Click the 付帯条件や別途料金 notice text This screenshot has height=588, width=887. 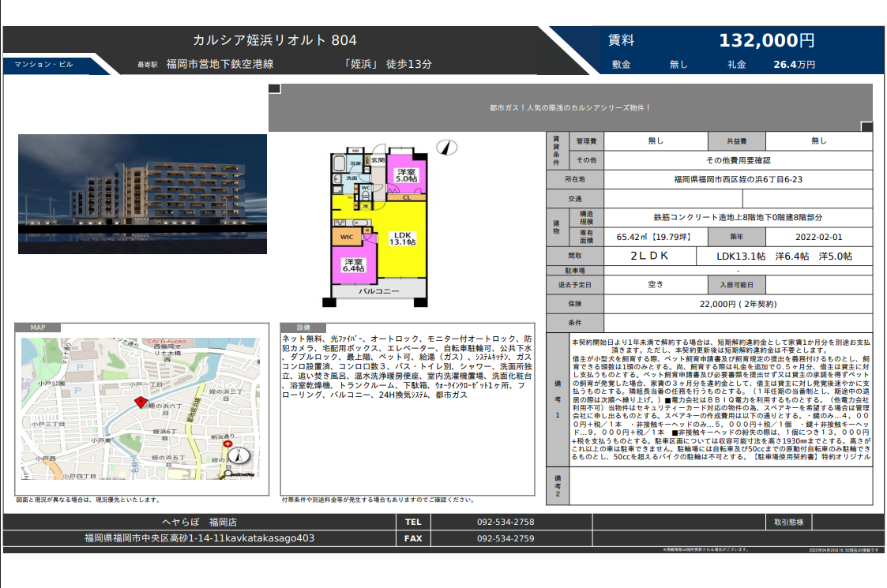(378, 500)
